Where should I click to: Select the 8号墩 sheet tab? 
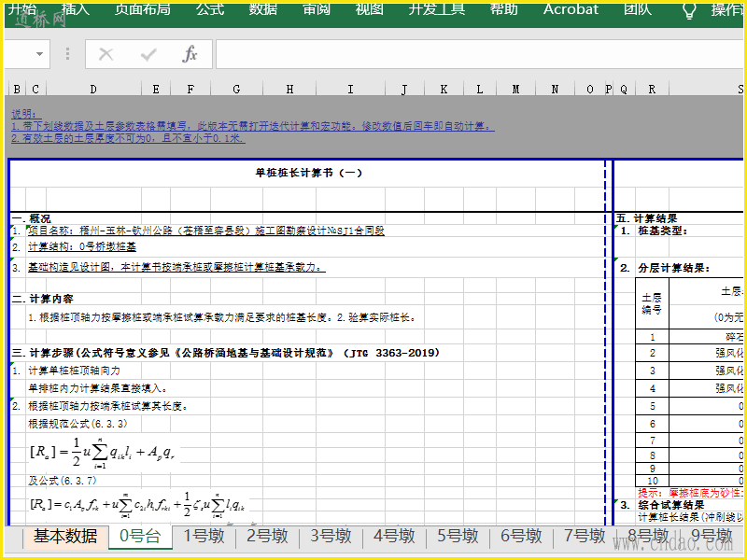tap(648, 536)
